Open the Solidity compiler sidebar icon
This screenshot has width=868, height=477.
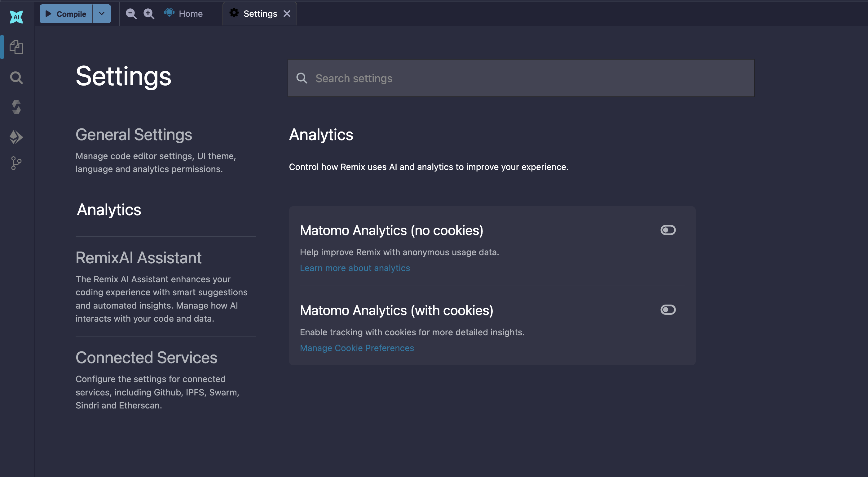tap(16, 107)
